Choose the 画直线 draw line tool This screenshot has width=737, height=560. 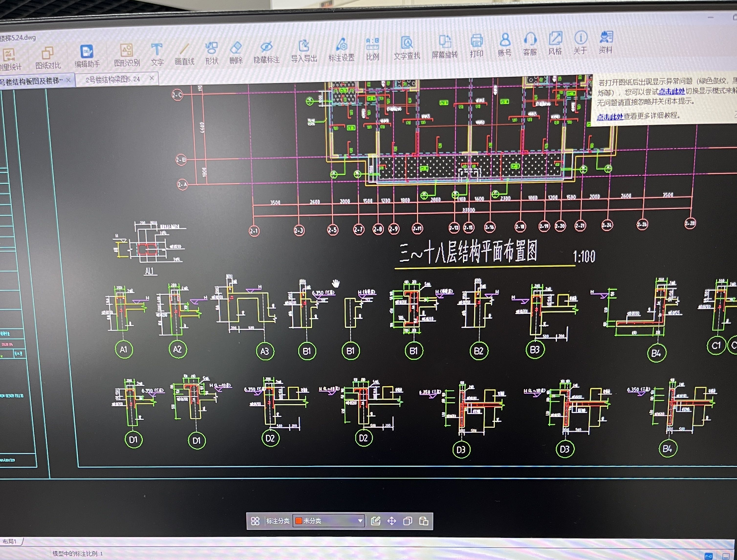point(184,54)
